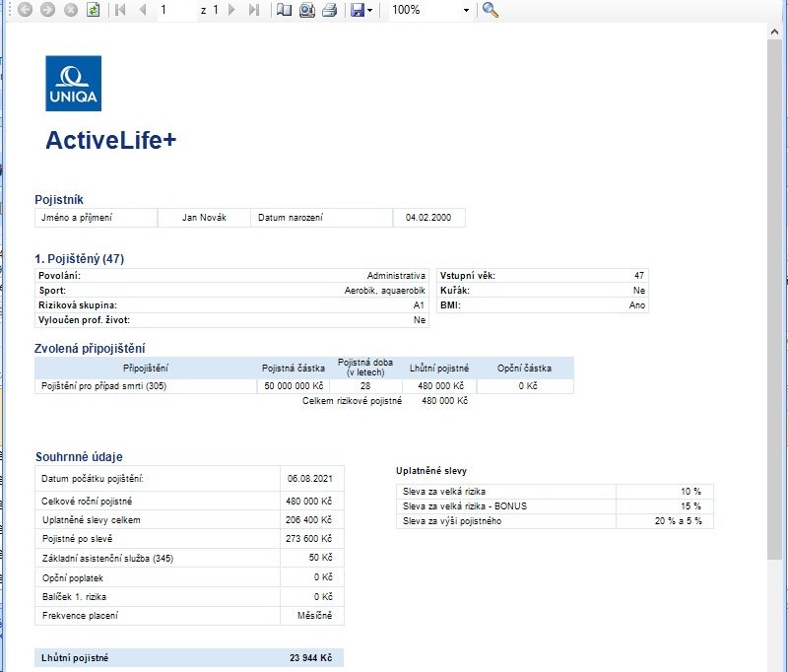Viewport: 788px width, 672px height.
Task: Click the ActiveLife+ heading
Action: [111, 140]
